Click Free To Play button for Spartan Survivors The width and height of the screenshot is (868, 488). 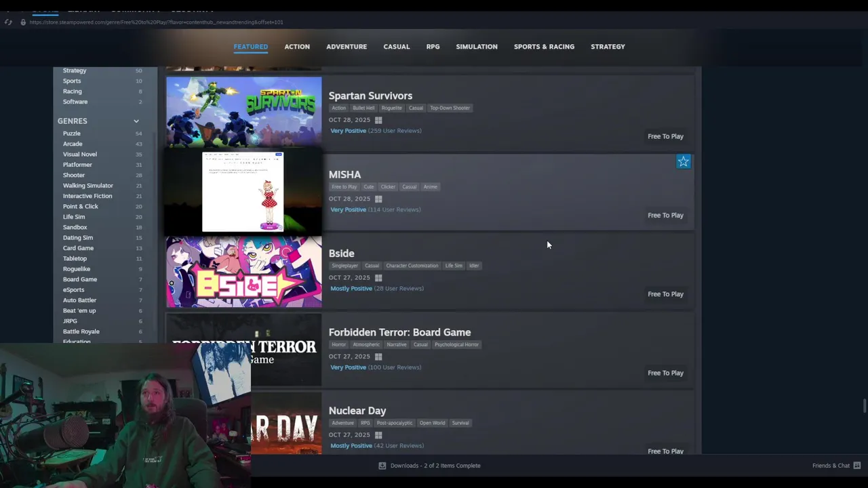pos(665,136)
